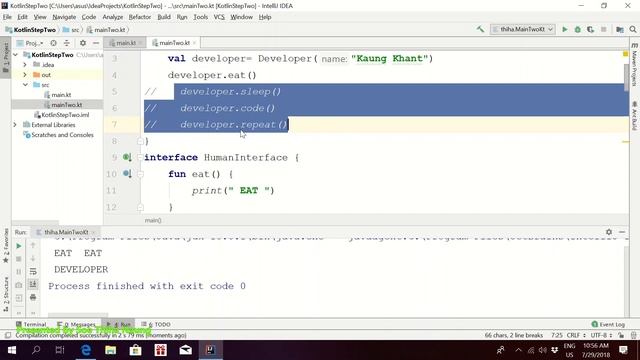This screenshot has height=360, width=640.
Task: Open the Structure side panel
Action: [x=6, y=294]
